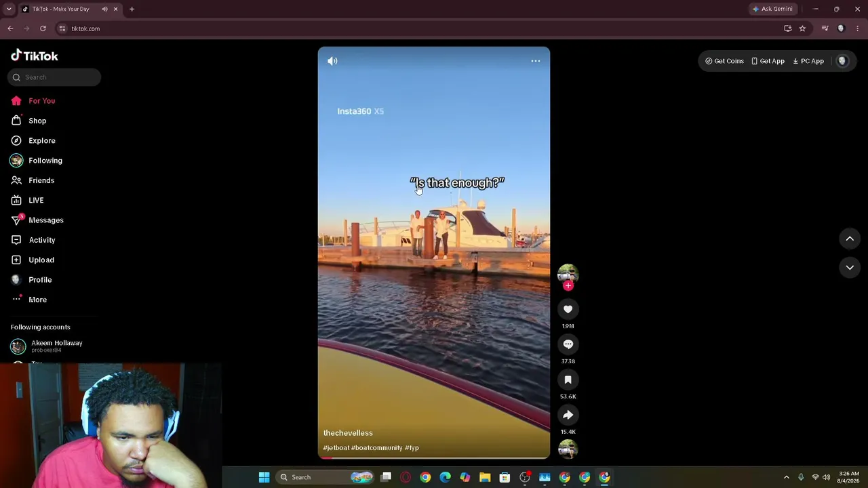Launch Opera from the taskbar

(406, 477)
